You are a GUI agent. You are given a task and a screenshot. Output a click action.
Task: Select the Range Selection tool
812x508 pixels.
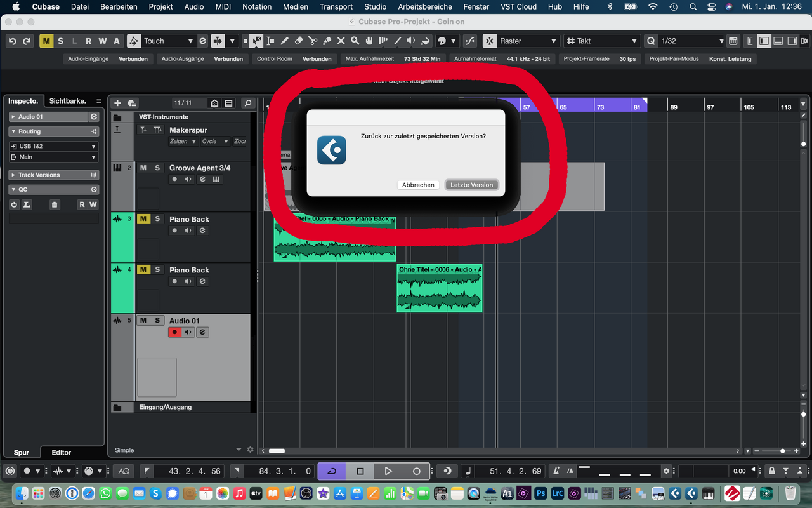pyautogui.click(x=271, y=41)
